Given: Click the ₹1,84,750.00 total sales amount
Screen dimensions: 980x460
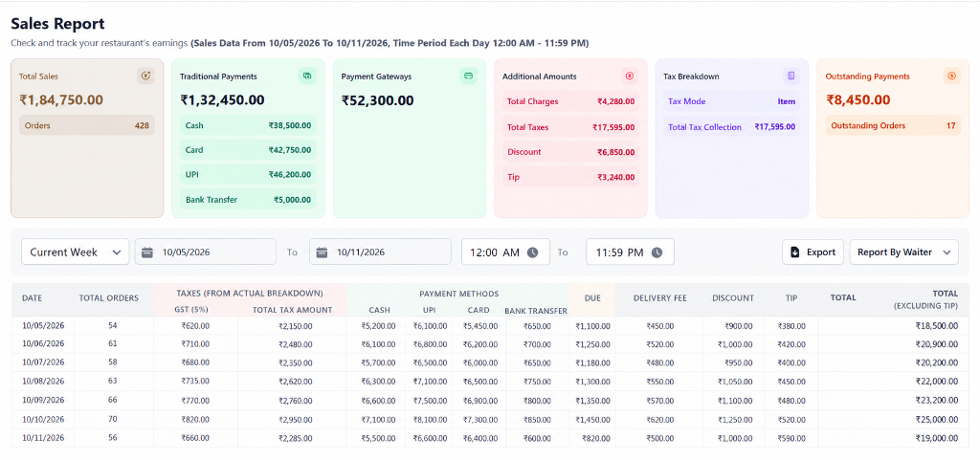Looking at the screenshot, I should (x=61, y=99).
